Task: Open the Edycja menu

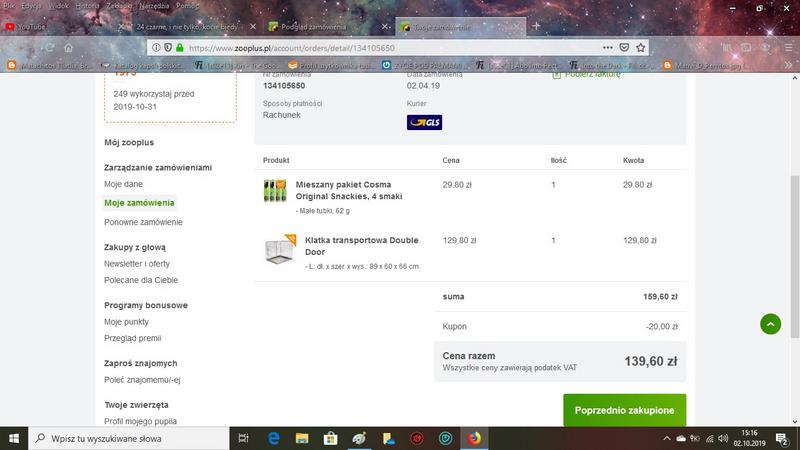Action: click(31, 6)
